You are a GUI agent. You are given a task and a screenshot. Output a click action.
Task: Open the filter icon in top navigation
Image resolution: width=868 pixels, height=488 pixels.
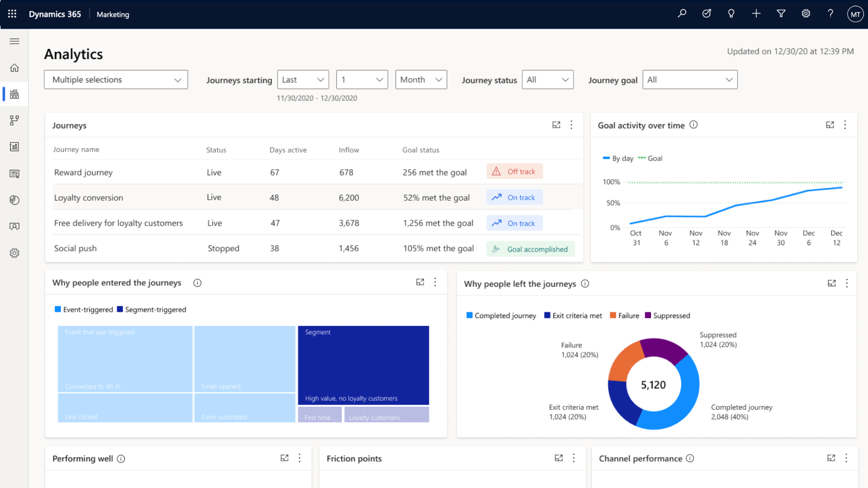(x=781, y=14)
